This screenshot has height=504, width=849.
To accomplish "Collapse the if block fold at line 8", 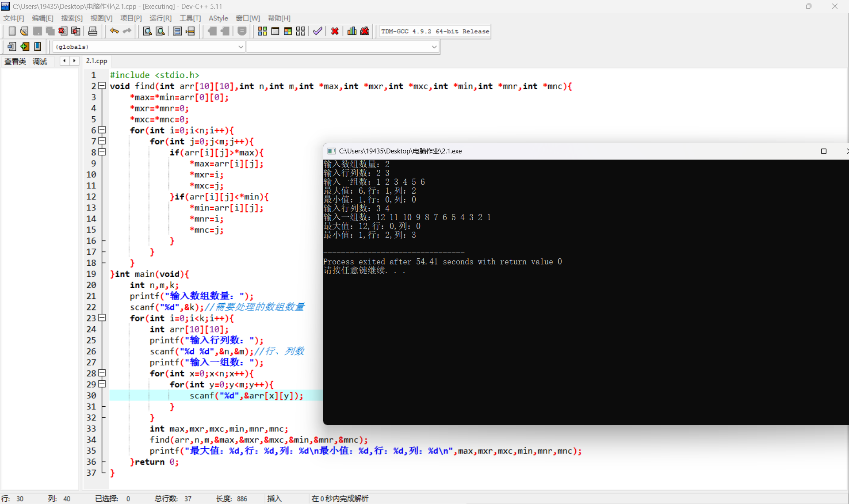I will (x=102, y=152).
